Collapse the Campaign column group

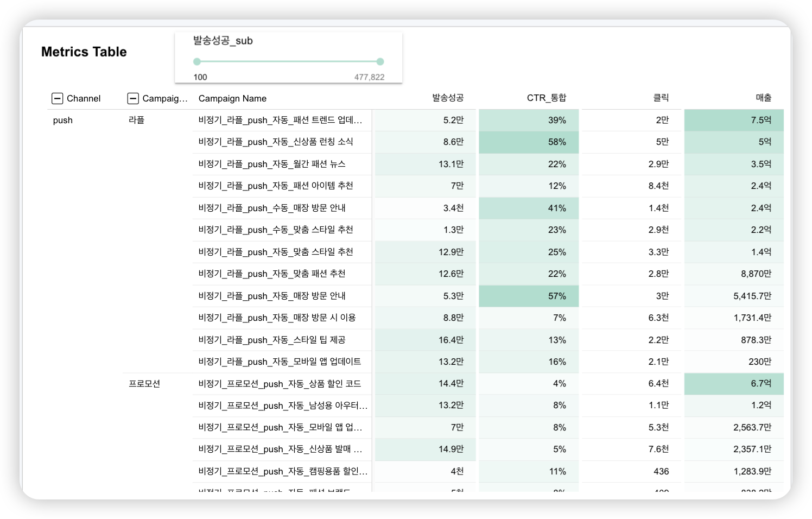[x=133, y=98]
